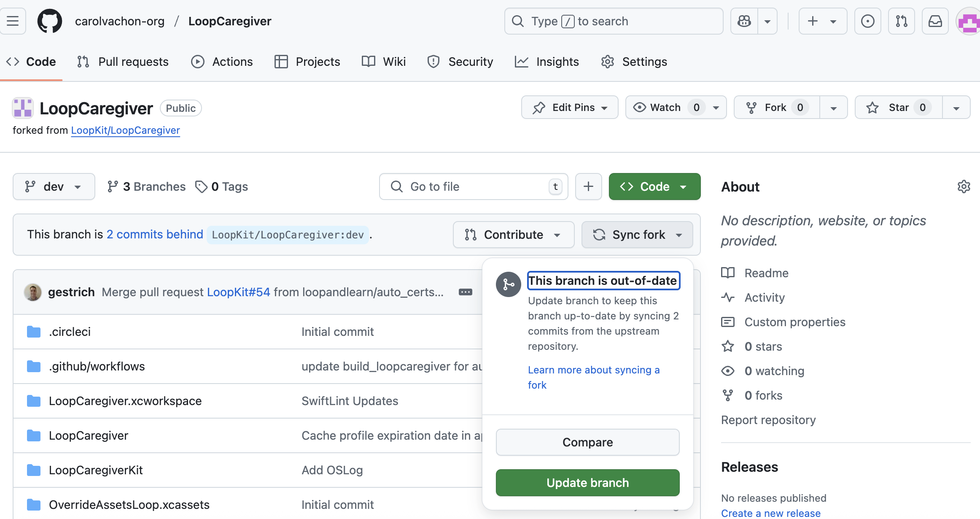Viewport: 980px width, 519px height.
Task: Expand commit message ellipsis button
Action: (465, 292)
